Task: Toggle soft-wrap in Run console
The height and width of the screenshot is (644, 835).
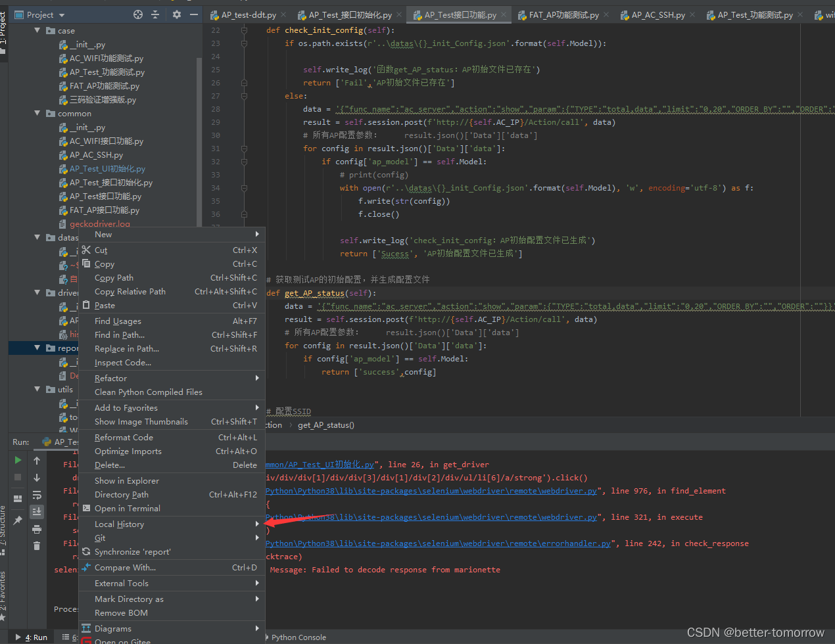Action: 37,494
